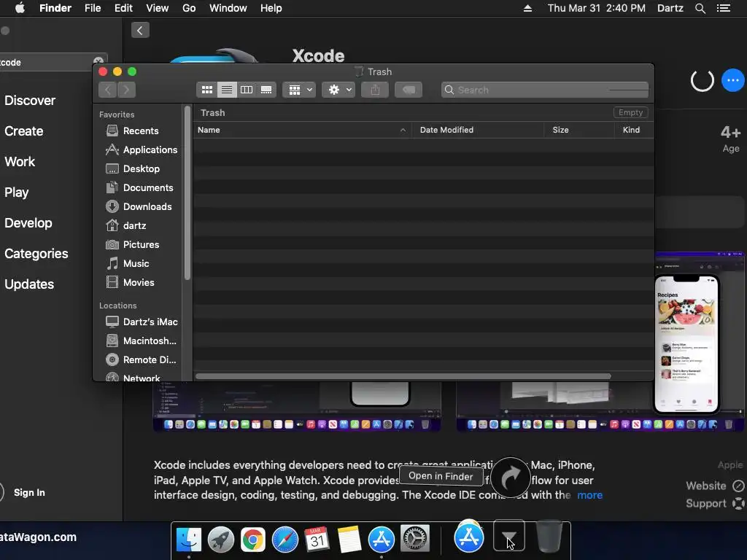Open the group-by arrangement dropdown

tap(300, 90)
